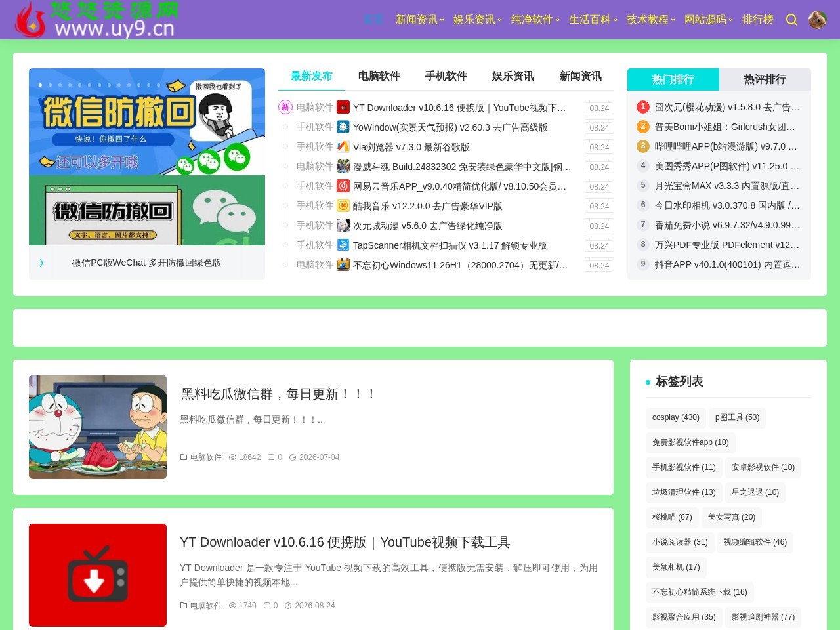Open the 排行榜 menu item
This screenshot has height=630, width=840.
pos(758,20)
